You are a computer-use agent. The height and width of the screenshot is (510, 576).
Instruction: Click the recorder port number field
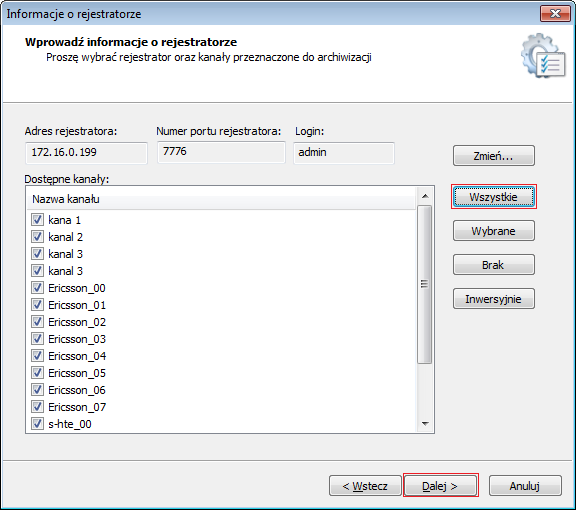221,152
